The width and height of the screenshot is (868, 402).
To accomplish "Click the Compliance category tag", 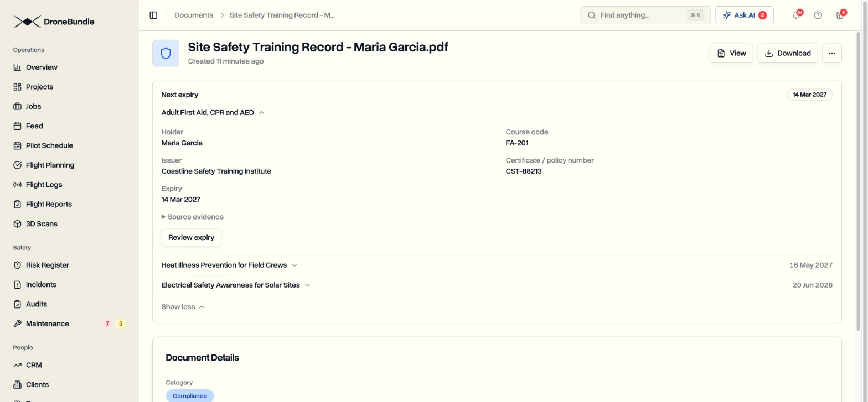I will pos(190,396).
